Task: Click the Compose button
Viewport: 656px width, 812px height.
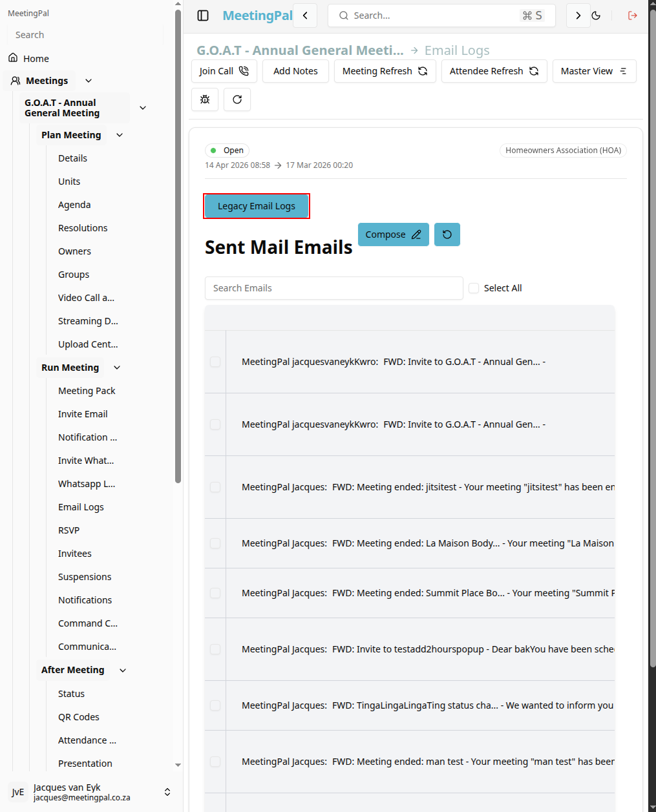Action: (394, 234)
